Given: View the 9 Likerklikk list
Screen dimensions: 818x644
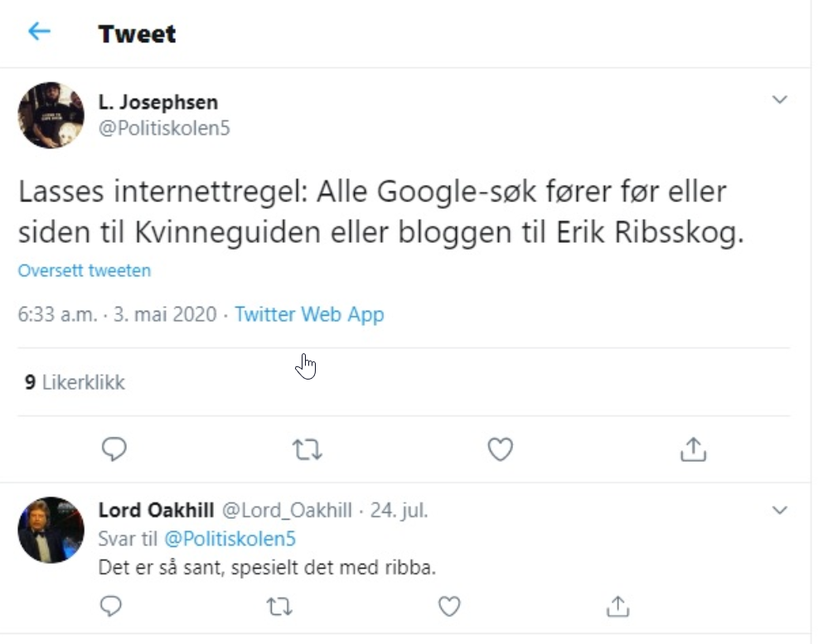Looking at the screenshot, I should pos(75,382).
